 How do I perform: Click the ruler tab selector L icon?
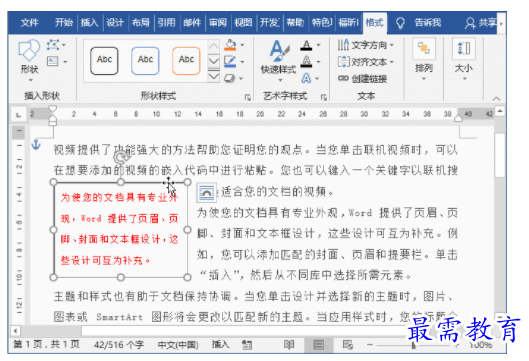click(x=19, y=115)
